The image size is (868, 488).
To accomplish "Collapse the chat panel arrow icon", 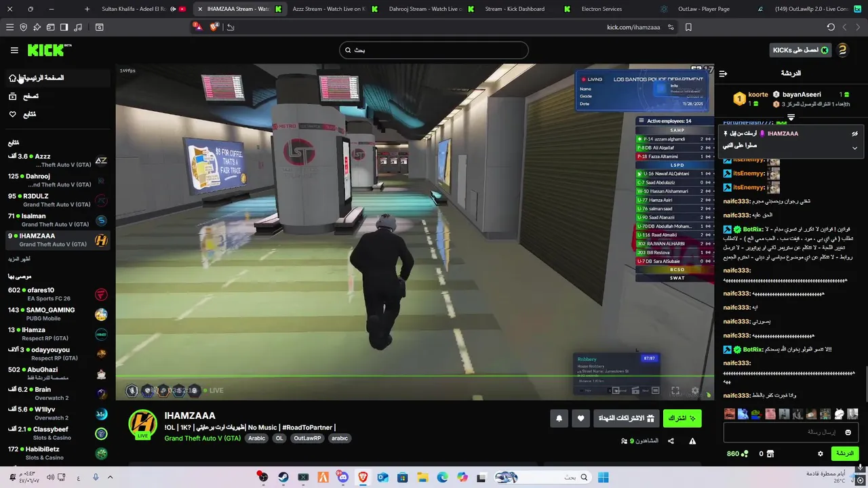I will [x=723, y=73].
